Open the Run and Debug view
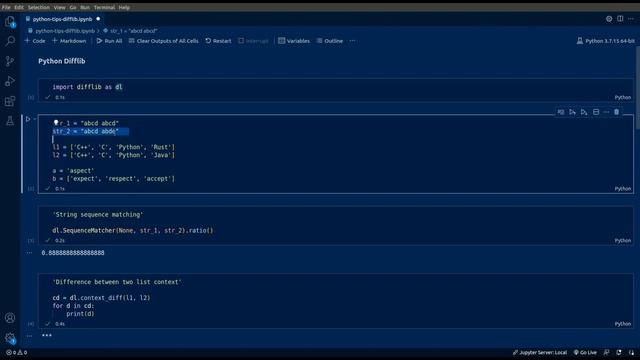The width and height of the screenshot is (640, 360). pos(10,81)
